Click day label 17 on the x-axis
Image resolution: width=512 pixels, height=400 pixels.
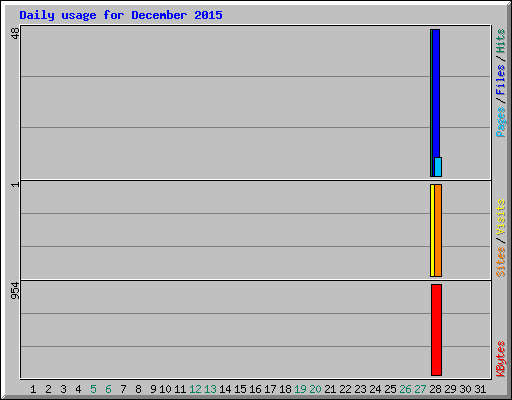pyautogui.click(x=270, y=389)
